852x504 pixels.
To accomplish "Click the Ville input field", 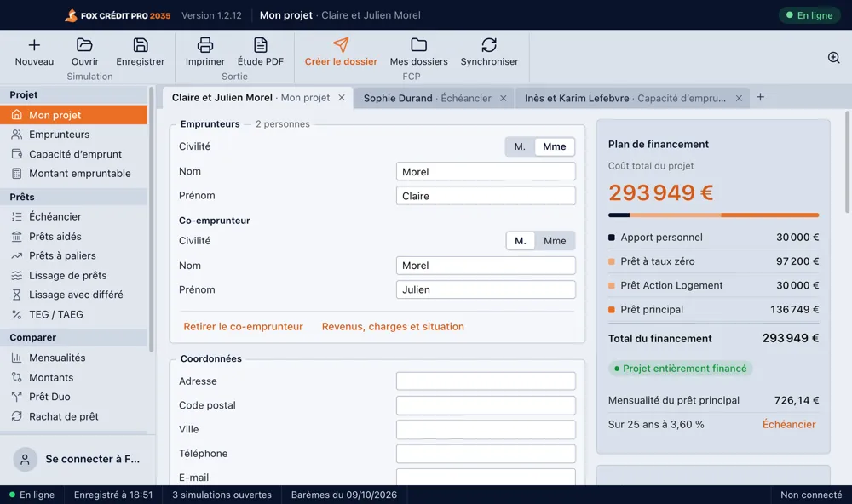I will (x=486, y=430).
